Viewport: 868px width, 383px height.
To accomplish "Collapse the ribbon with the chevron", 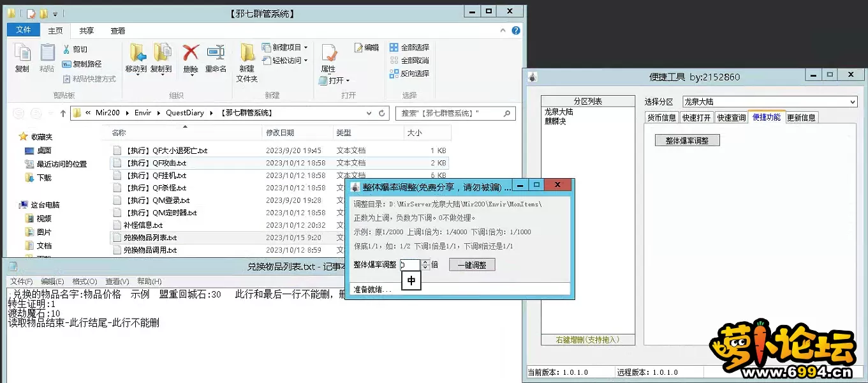I will coord(504,30).
